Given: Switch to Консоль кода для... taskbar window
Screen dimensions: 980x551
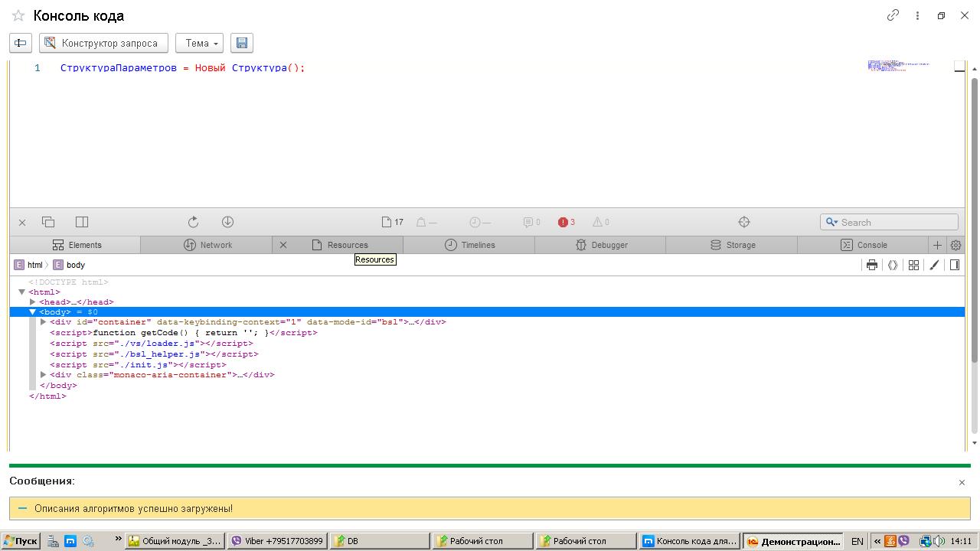Looking at the screenshot, I should coord(690,541).
